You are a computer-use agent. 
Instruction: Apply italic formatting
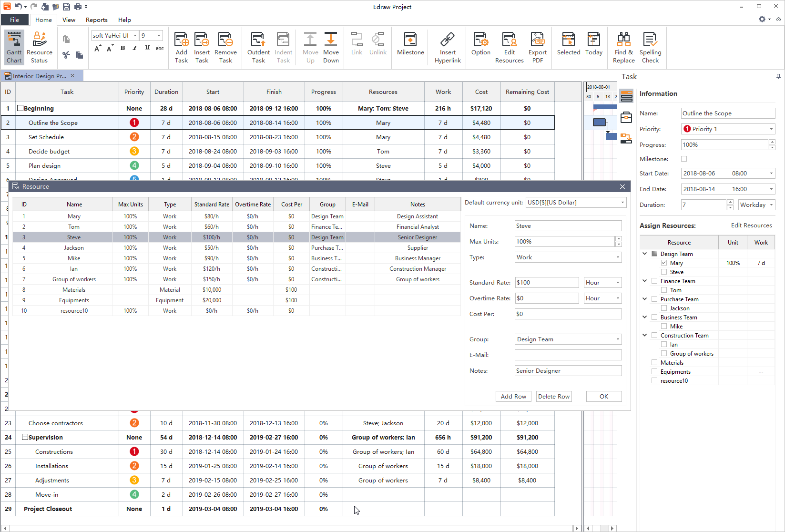135,48
